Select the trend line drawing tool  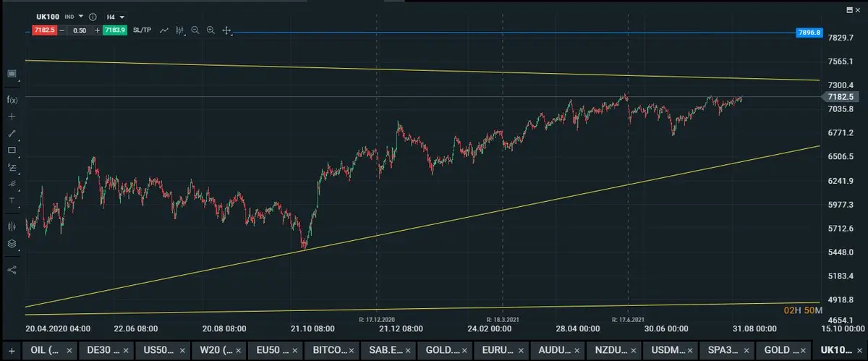[12, 134]
